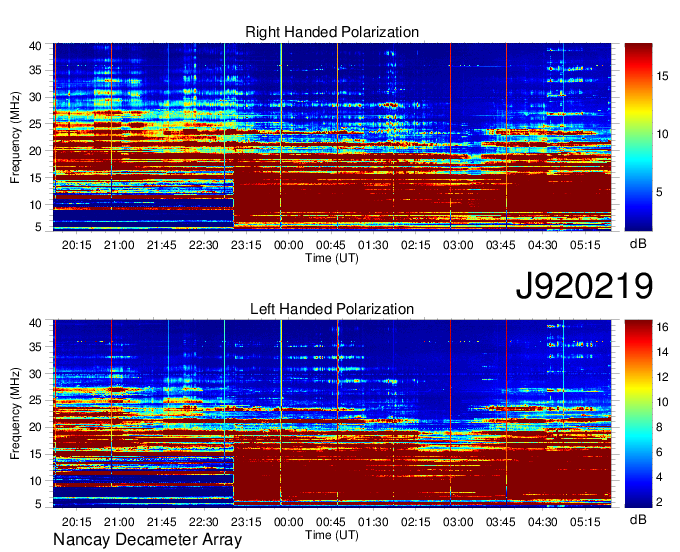Click the 23:15 time tick of right-handed plot
The height and width of the screenshot is (552, 680).
[246, 245]
